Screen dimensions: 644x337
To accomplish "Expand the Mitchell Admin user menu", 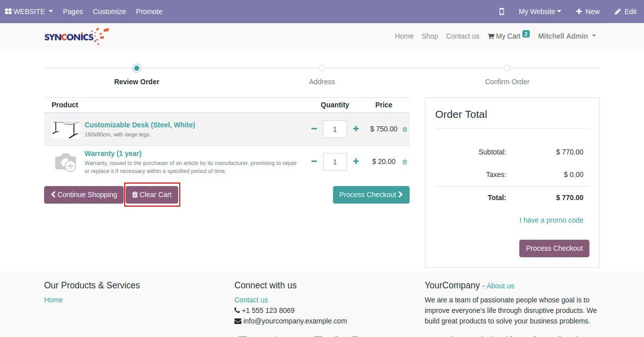I will pyautogui.click(x=567, y=36).
